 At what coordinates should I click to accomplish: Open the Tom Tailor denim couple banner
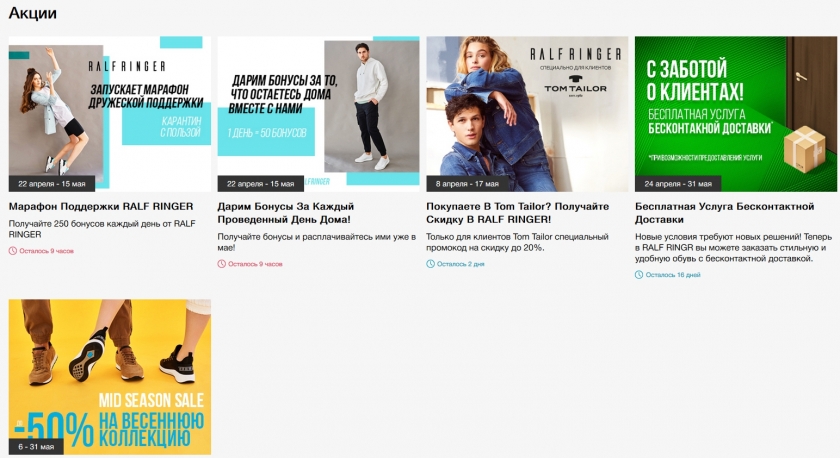tap(527, 114)
